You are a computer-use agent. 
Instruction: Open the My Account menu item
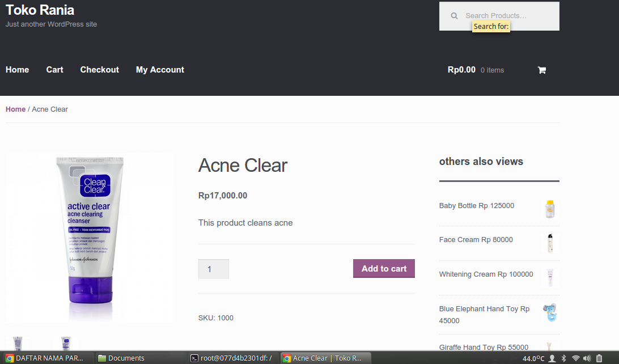click(160, 70)
